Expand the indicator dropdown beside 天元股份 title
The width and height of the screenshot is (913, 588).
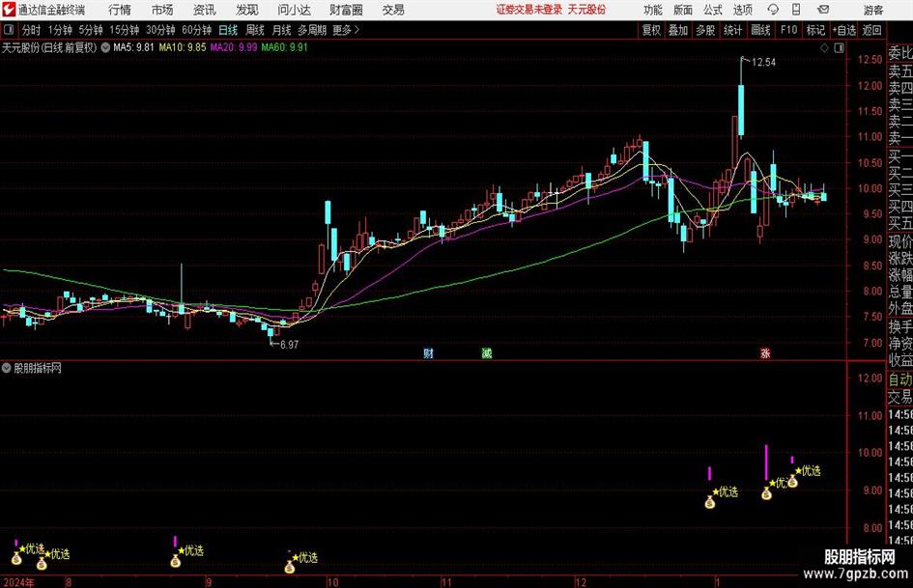point(105,47)
